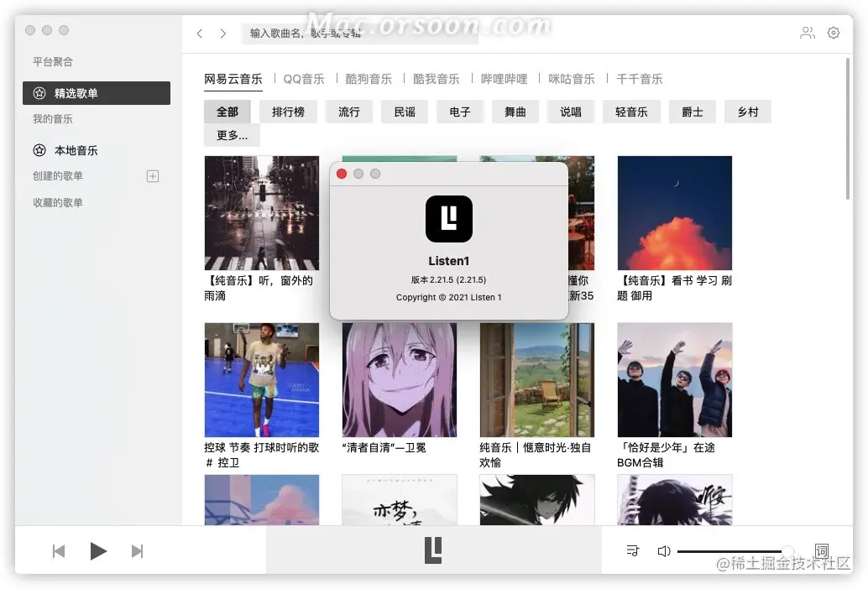Open the garden window playlist cover
868x589 pixels.
point(537,380)
